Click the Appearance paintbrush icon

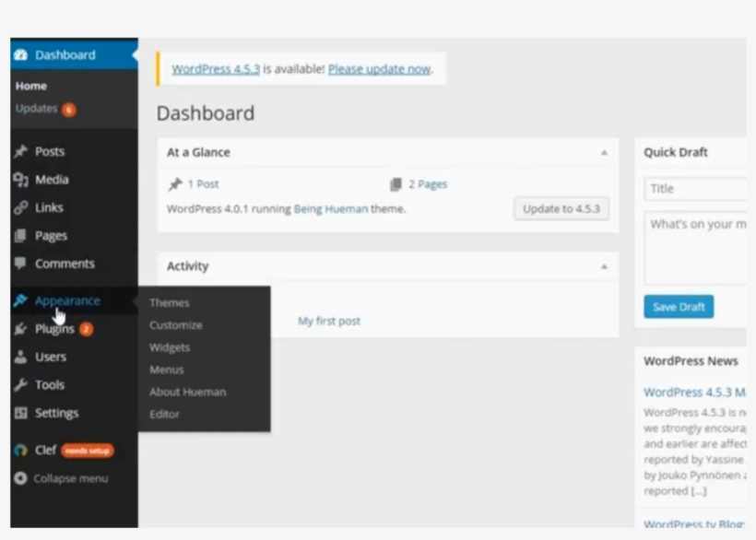click(20, 300)
